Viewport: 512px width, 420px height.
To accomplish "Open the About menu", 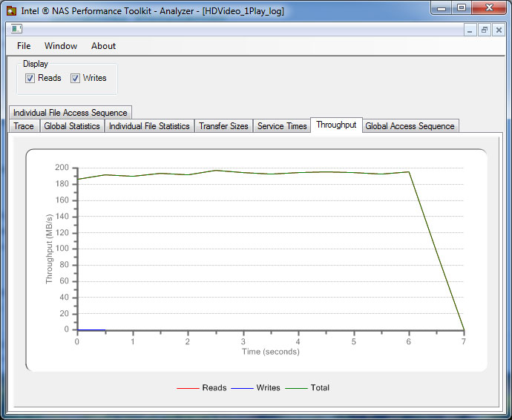I will [x=103, y=46].
